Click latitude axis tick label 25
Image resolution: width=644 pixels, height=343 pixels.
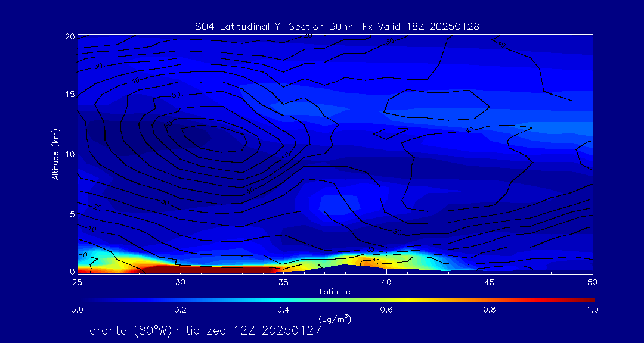(77, 282)
